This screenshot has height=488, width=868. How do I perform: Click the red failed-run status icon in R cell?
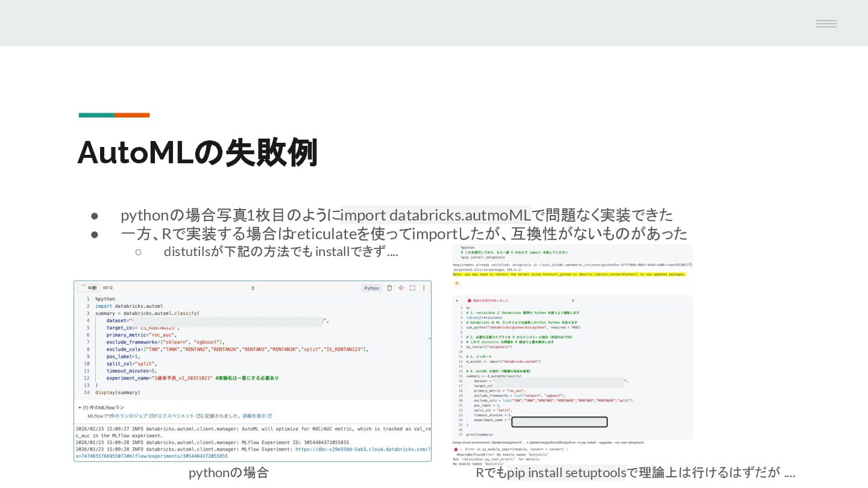click(x=469, y=300)
